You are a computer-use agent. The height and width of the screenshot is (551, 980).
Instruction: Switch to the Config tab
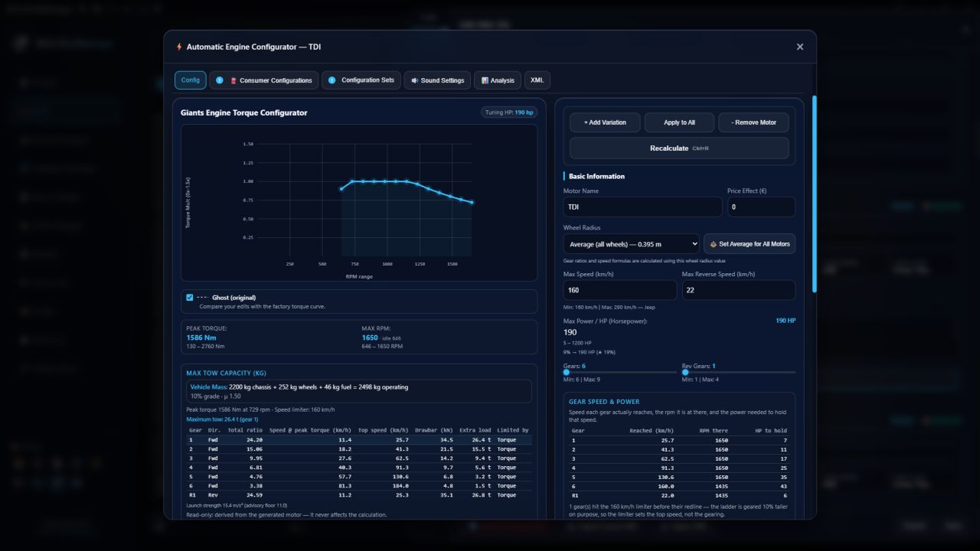pyautogui.click(x=191, y=80)
